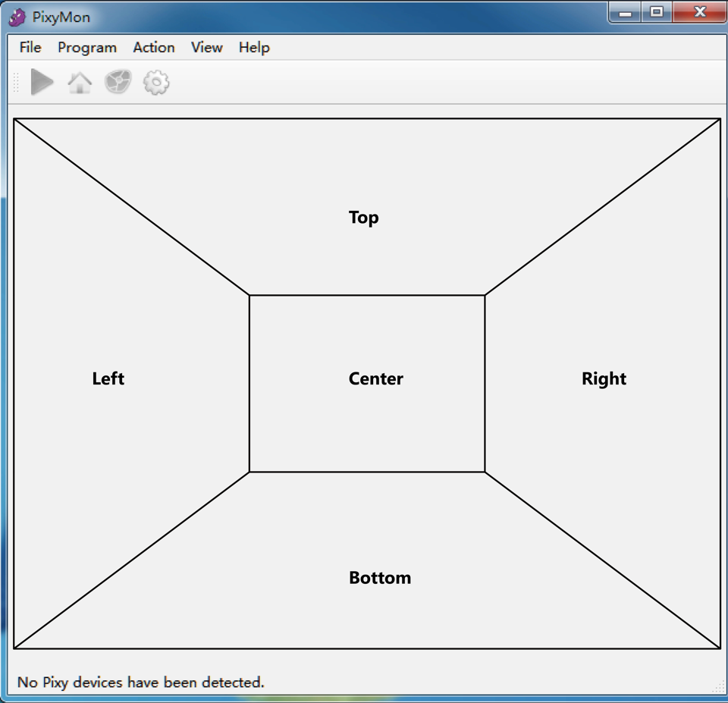Image resolution: width=728 pixels, height=703 pixels.
Task: Open the Configure gear icon
Action: [x=156, y=82]
